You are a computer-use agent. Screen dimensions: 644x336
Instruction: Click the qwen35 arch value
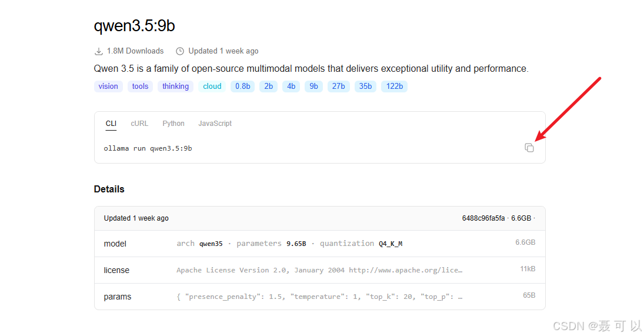[211, 244]
